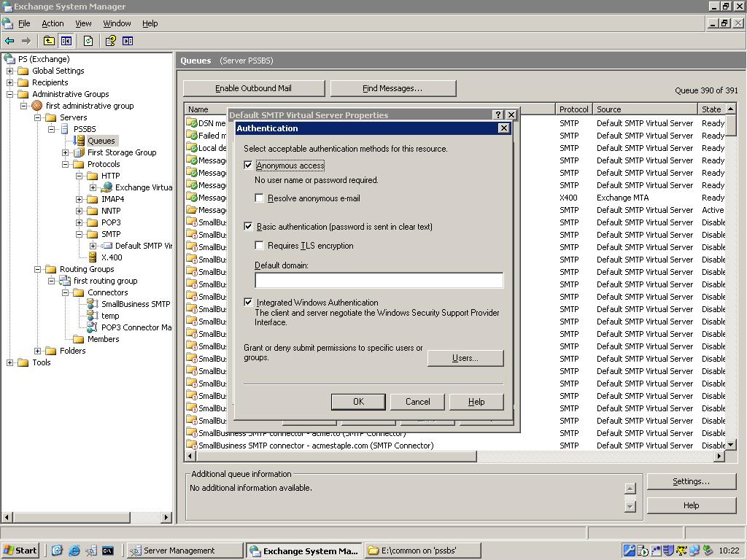Click the queue list scroll down arrow
Viewport: 747px width, 560px height.
(x=730, y=445)
